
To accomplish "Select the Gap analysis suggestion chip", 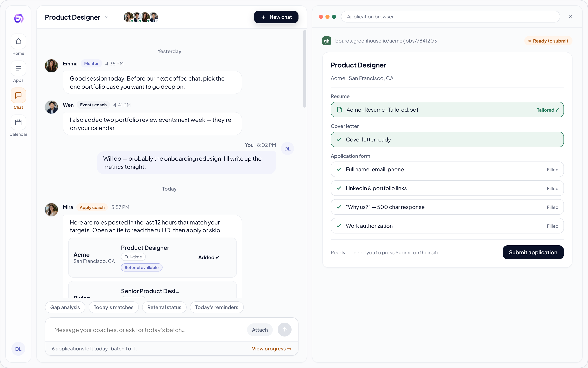I will pyautogui.click(x=65, y=307).
